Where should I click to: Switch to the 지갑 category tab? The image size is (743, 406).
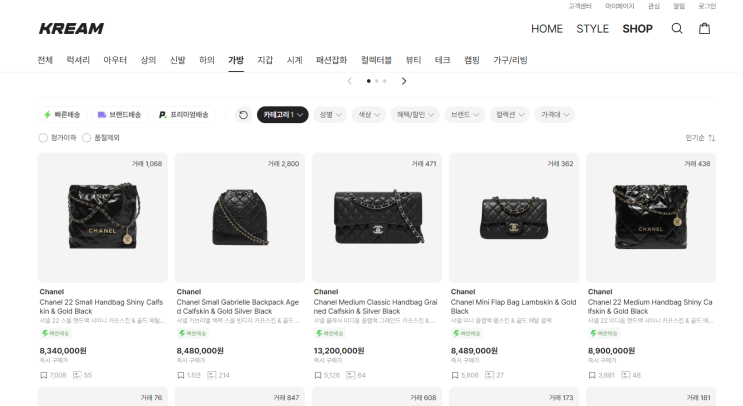pyautogui.click(x=265, y=60)
